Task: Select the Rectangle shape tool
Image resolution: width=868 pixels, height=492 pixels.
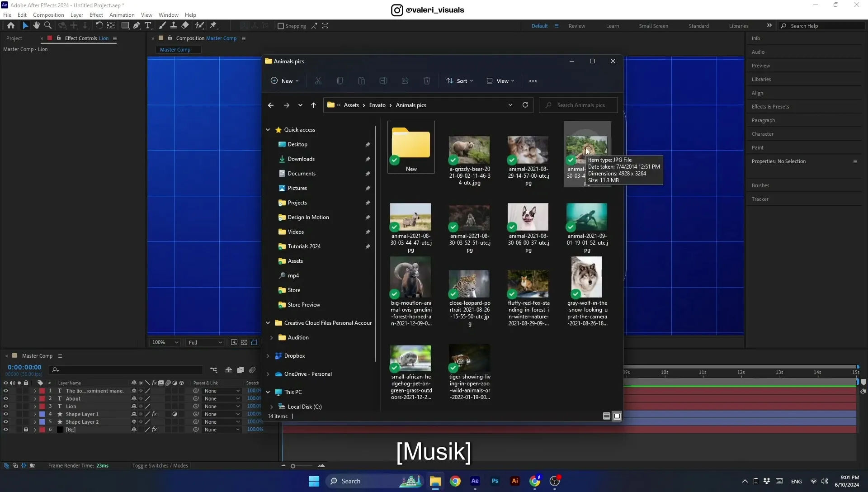Action: (x=125, y=26)
